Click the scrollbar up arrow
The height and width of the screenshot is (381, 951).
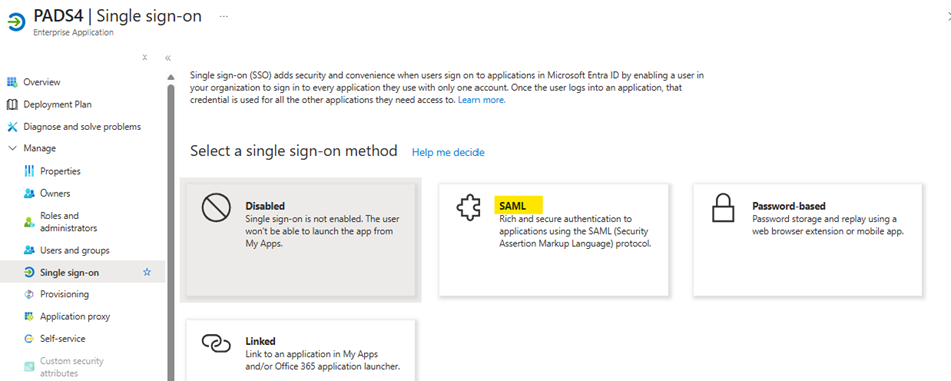click(170, 78)
